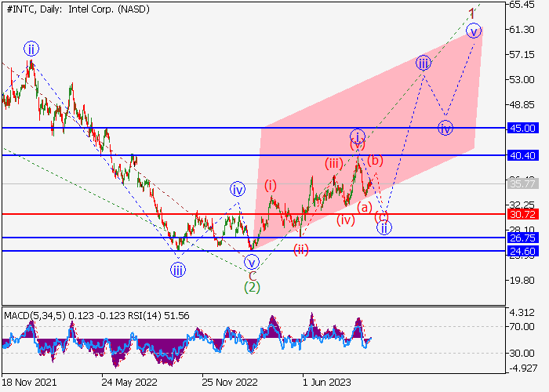Select the red horizontal line at 30.72
The width and height of the screenshot is (549, 392).
(254, 214)
